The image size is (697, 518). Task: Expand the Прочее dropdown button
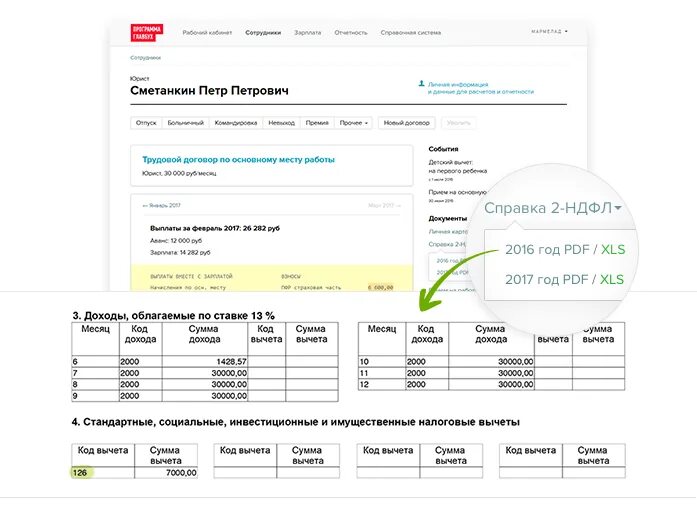click(x=353, y=123)
